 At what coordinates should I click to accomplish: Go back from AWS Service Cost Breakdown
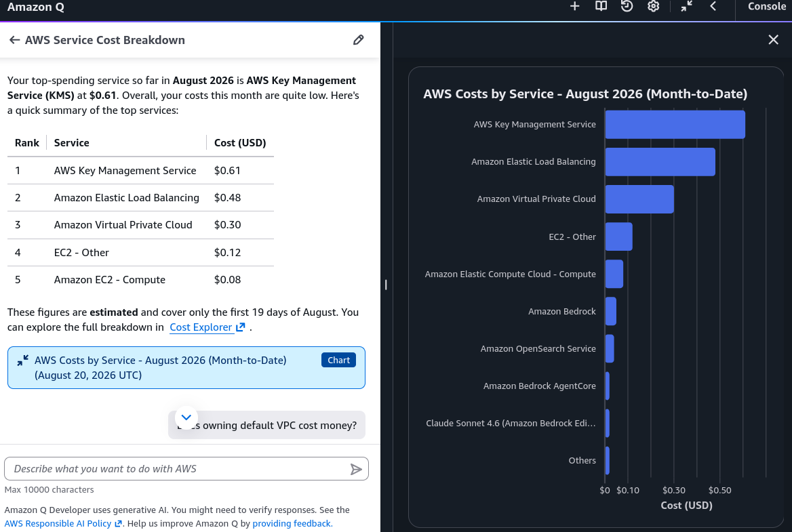pyautogui.click(x=14, y=40)
